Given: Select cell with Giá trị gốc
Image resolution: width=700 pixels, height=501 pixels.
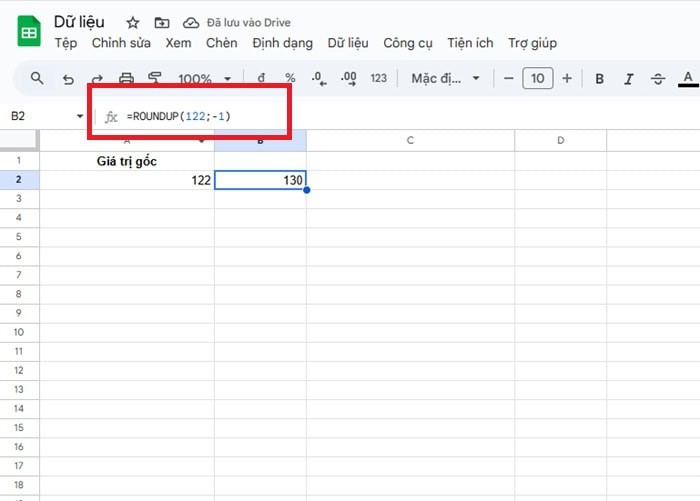Looking at the screenshot, I should coord(127,161).
